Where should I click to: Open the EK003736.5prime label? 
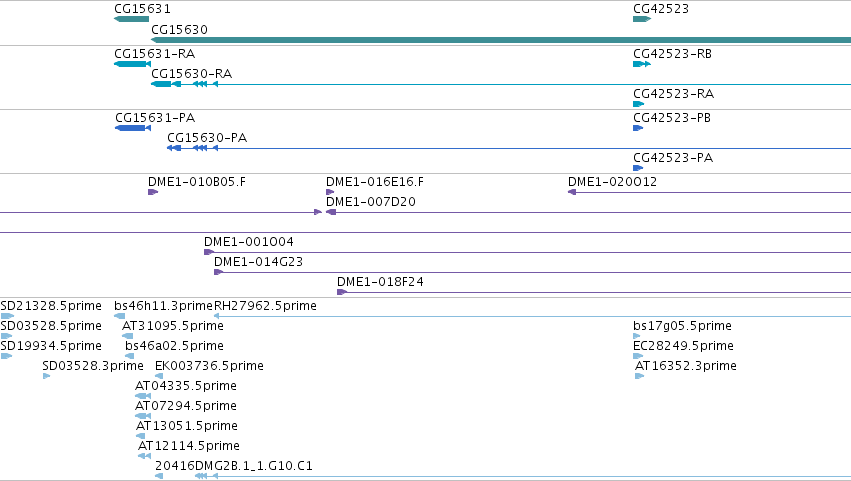click(x=209, y=366)
